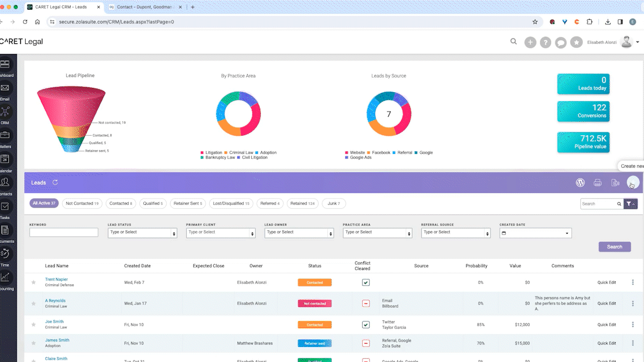Click the WordPress icon in the Leads bar
Viewport: 644px width, 362px height.
[x=580, y=182]
